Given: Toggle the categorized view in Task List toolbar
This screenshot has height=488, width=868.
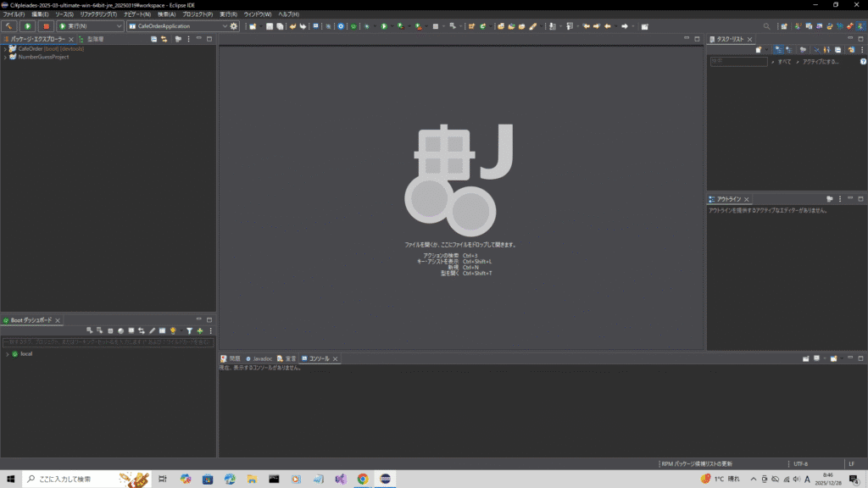Looking at the screenshot, I should coord(778,50).
